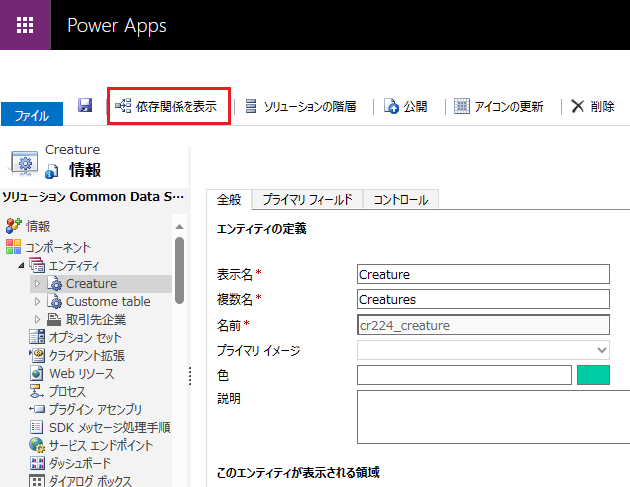Click 公開 publish button
630x487 pixels.
[x=406, y=106]
